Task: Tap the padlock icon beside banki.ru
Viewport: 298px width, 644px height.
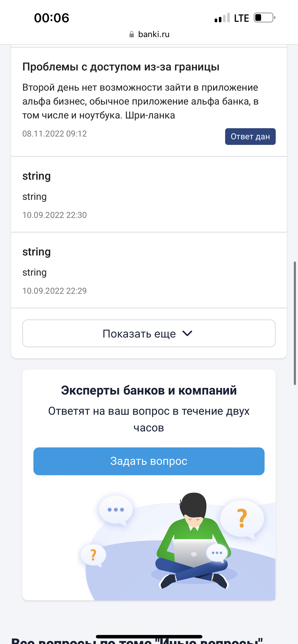Action: click(132, 34)
